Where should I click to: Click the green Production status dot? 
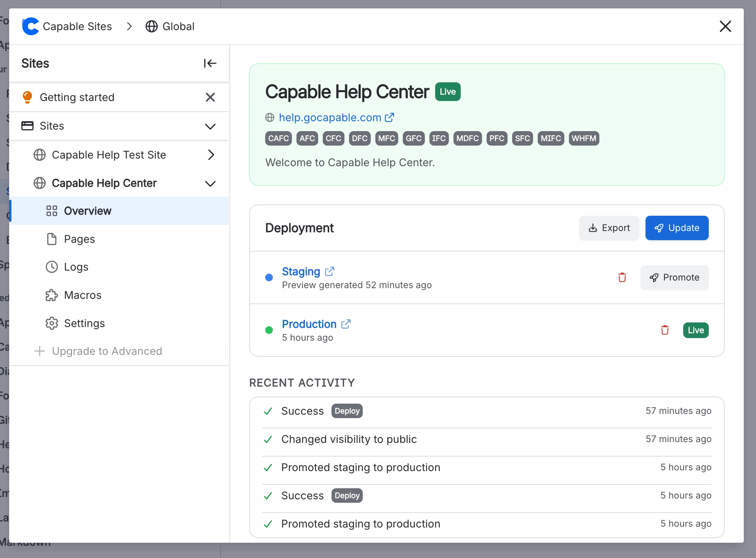point(269,330)
